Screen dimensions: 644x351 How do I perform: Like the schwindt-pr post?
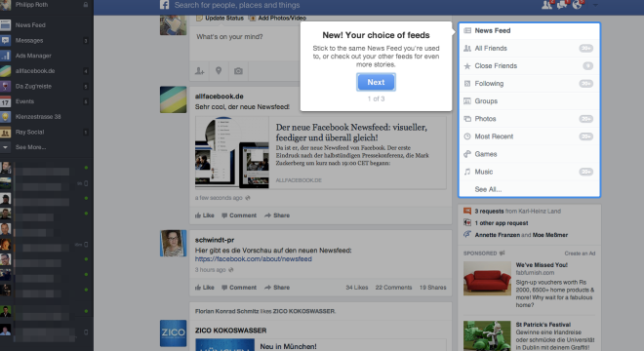pos(205,288)
